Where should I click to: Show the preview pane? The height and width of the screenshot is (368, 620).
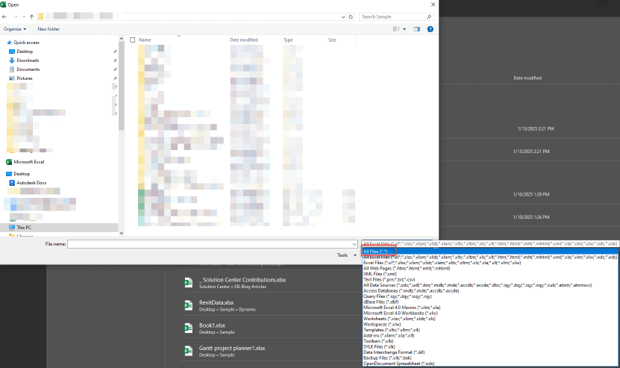click(x=417, y=29)
